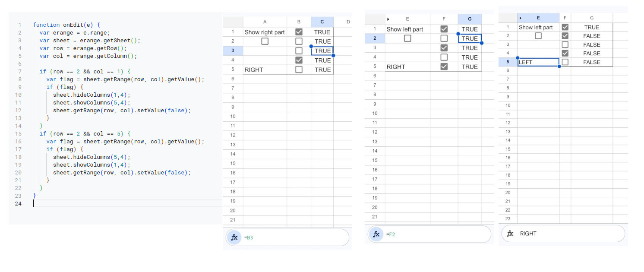Toggle the checkbox beside the LEFT cell

(x=565, y=62)
